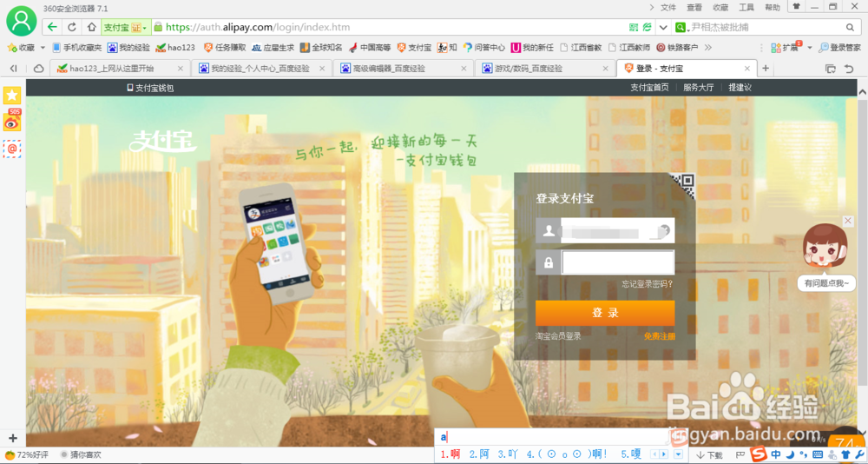This screenshot has height=464, width=868.
Task: Open the 帮助 menu
Action: tap(773, 7)
